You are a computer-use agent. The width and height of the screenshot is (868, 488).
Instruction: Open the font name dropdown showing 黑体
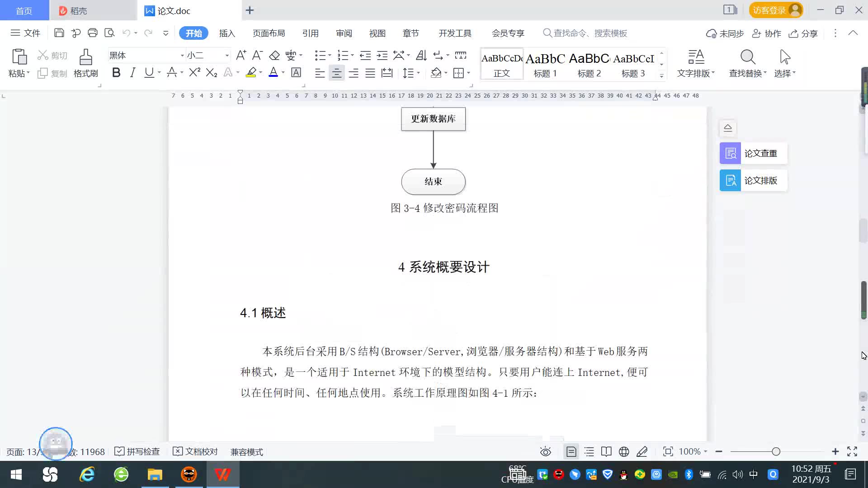coord(182,56)
